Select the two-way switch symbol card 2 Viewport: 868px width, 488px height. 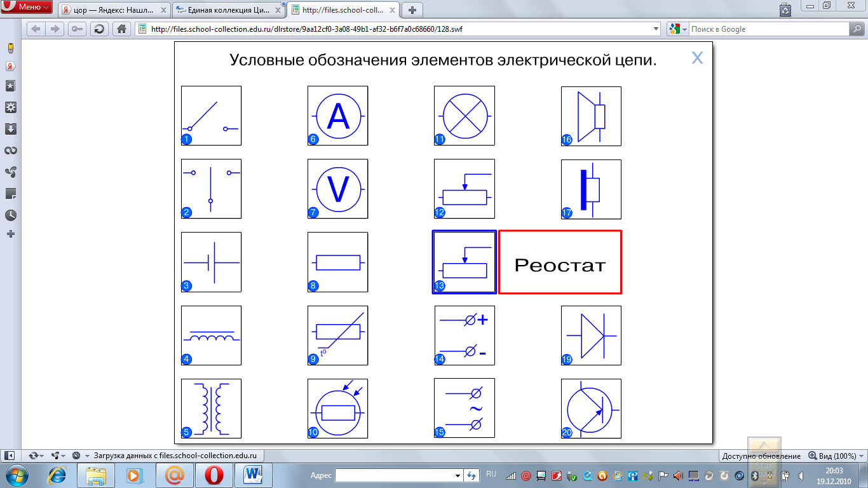(211, 189)
